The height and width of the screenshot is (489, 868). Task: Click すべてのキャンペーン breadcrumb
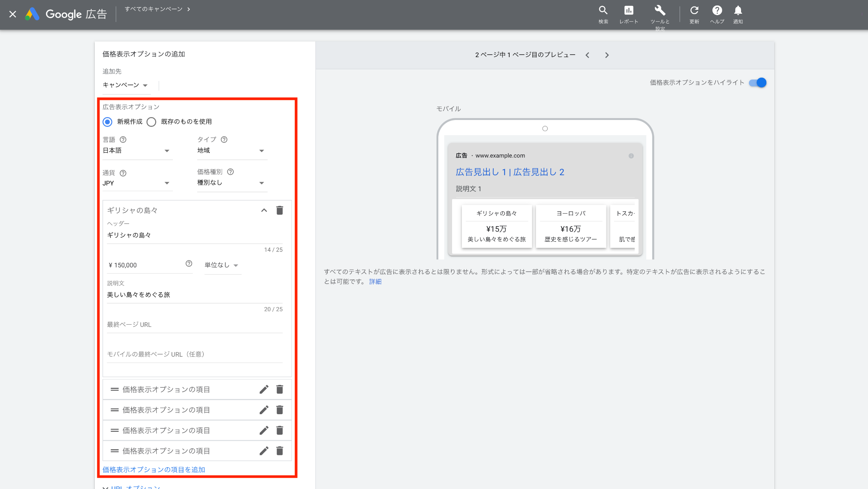point(153,9)
